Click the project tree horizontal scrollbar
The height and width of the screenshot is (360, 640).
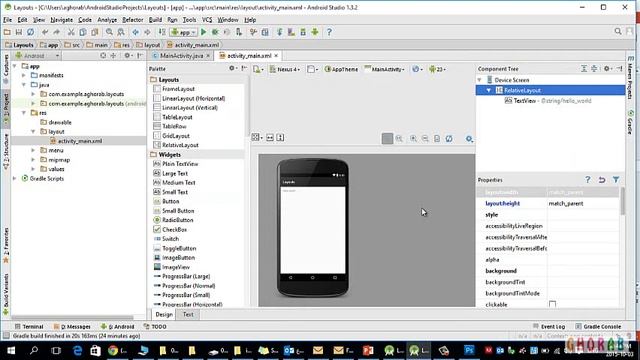point(72,317)
